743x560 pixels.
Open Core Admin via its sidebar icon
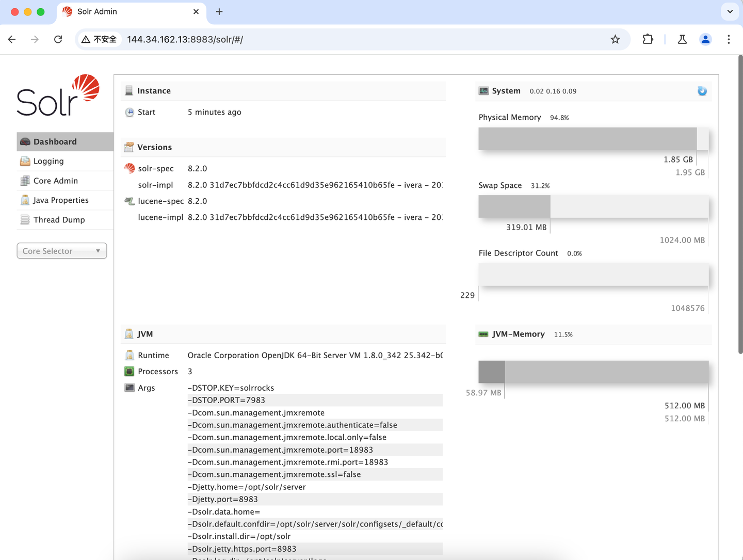pyautogui.click(x=25, y=181)
